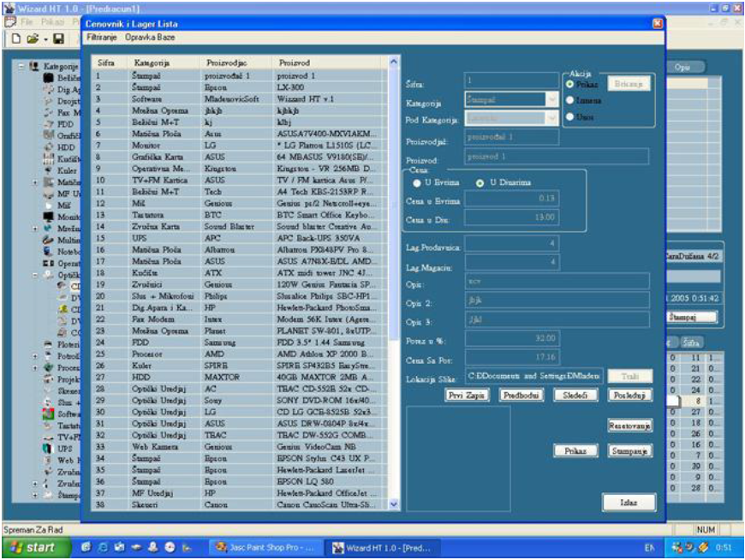Click the Sledeći record button
Viewport: 745px width, 560px height.
click(575, 395)
